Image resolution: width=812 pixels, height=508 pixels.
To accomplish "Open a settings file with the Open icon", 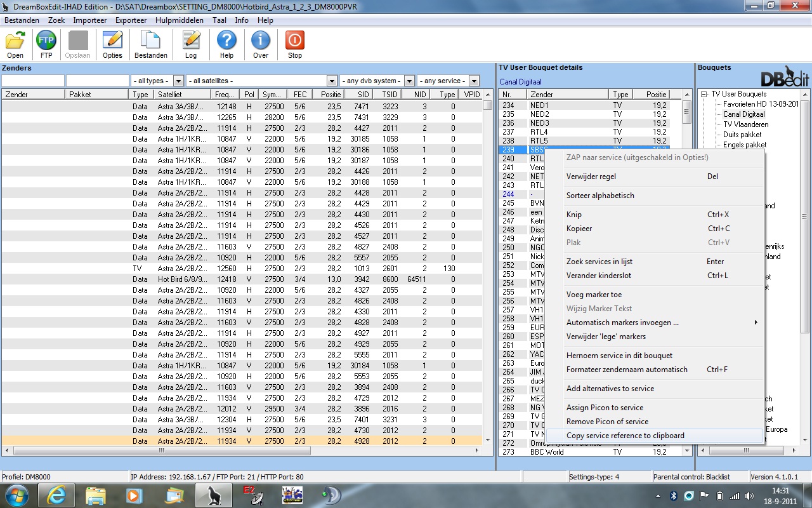I will [x=15, y=44].
